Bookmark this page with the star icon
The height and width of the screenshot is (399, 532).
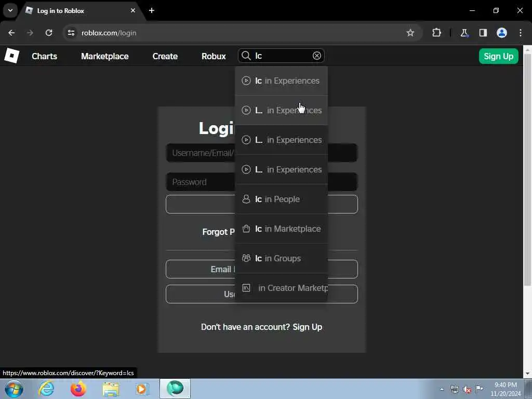pos(410,33)
